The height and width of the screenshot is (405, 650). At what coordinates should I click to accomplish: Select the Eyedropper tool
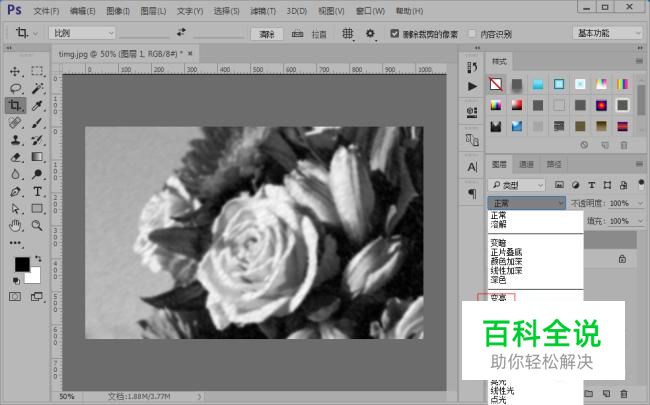[37, 106]
